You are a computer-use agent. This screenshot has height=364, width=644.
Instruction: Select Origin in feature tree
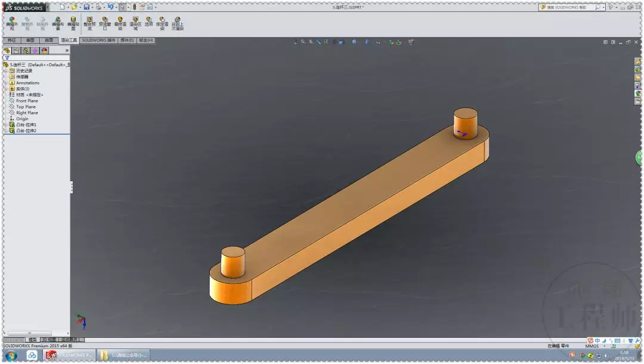coord(22,119)
